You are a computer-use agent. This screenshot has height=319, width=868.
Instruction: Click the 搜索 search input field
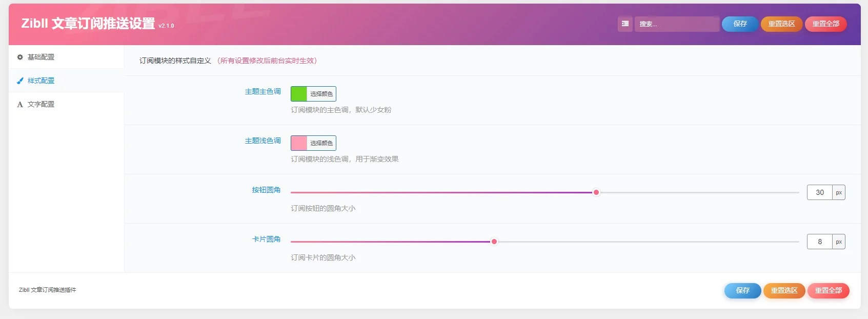[677, 24]
